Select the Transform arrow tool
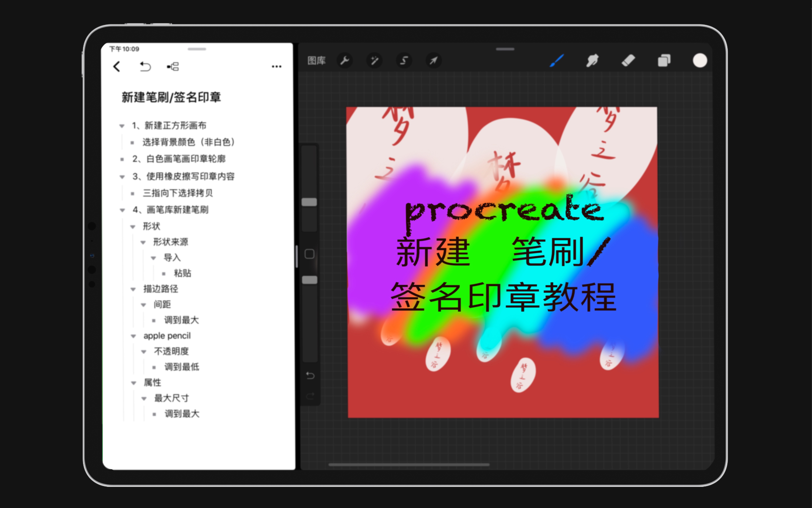812x508 pixels. [x=433, y=61]
